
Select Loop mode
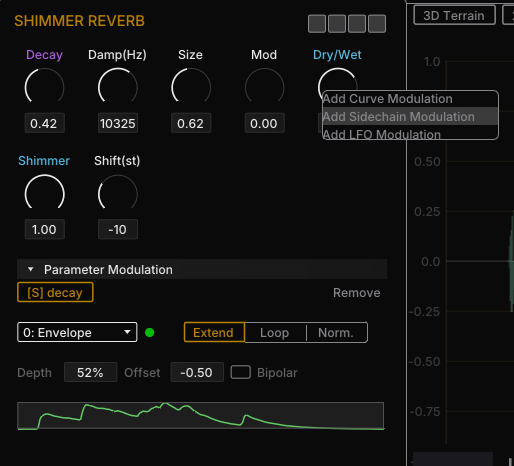(x=275, y=333)
